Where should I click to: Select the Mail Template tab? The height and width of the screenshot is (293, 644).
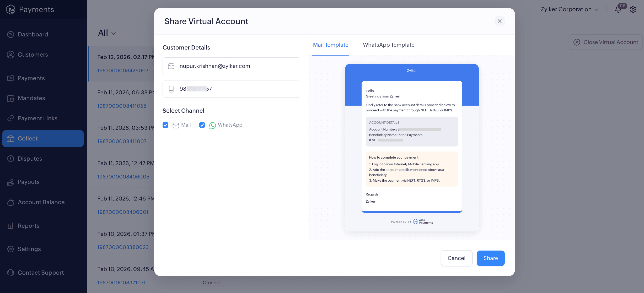tap(330, 45)
